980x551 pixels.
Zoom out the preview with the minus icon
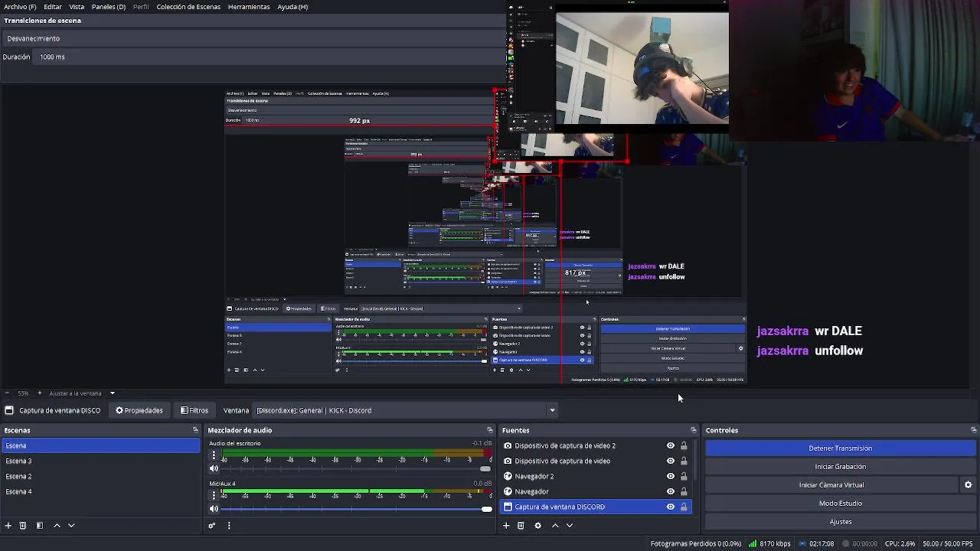click(x=7, y=393)
